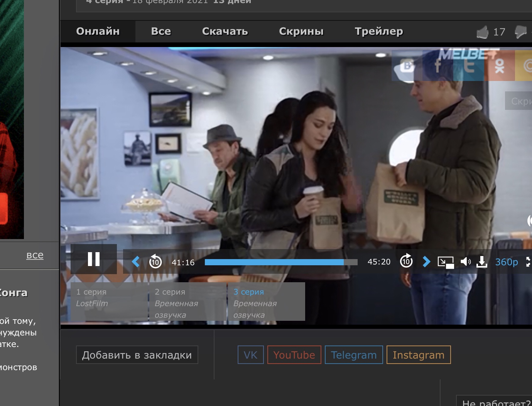Click the download icon in player
The height and width of the screenshot is (406, 532).
(x=482, y=262)
